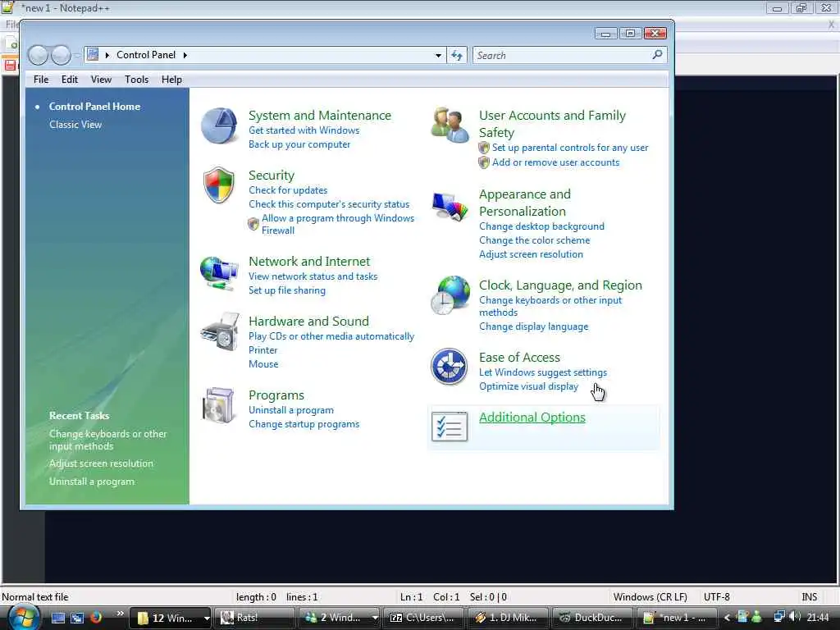Expand the 2 Windows taskbar group dropdown
This screenshot has width=840, height=630.
point(375,619)
